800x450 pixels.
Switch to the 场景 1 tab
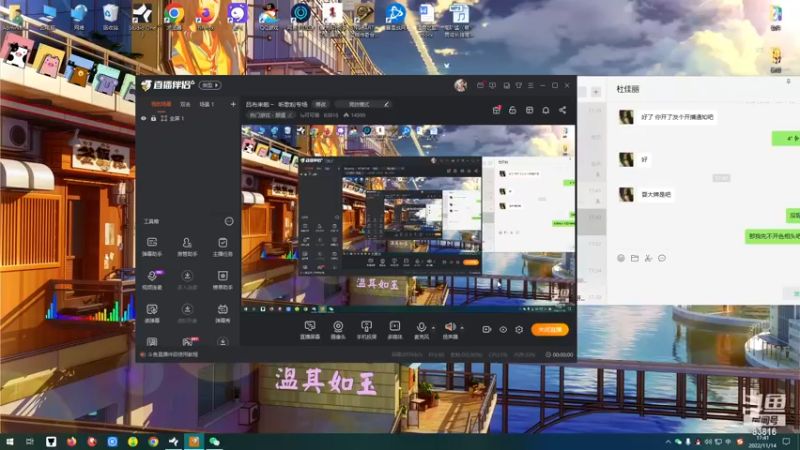point(207,104)
